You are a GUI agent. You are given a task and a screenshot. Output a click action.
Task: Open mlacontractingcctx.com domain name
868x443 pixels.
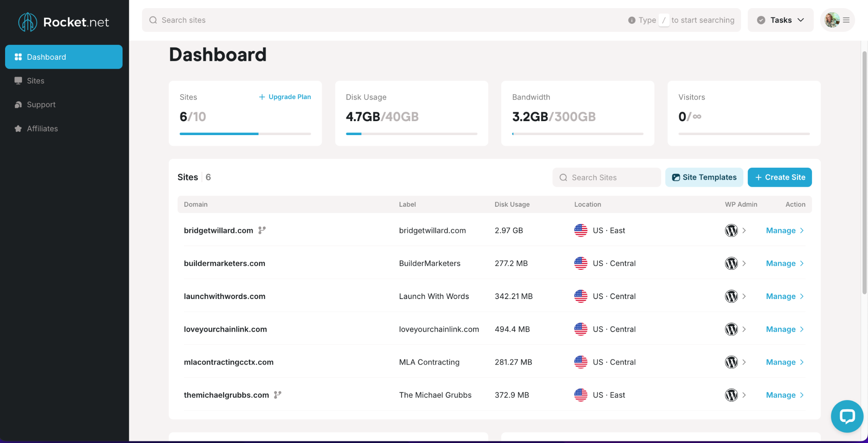pos(228,362)
